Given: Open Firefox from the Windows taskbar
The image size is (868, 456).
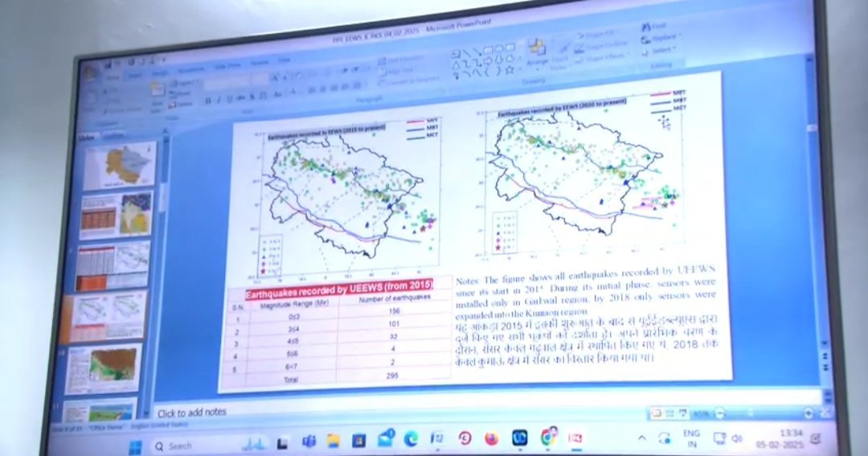Looking at the screenshot, I should tap(491, 438).
